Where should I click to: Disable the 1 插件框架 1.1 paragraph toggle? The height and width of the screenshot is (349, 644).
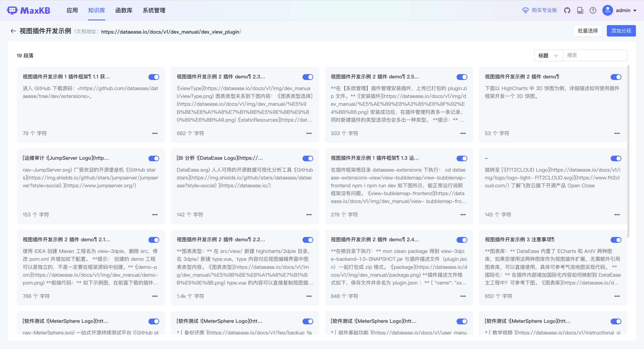pyautogui.click(x=154, y=77)
